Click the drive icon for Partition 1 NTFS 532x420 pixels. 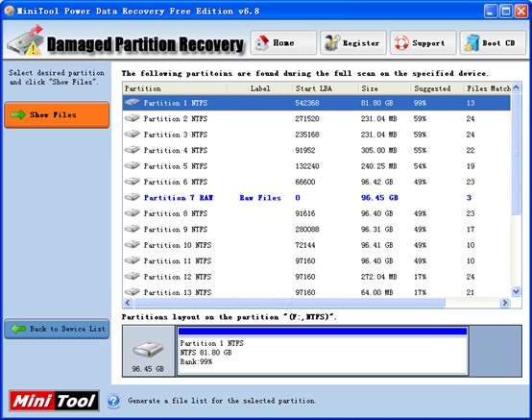[132, 102]
